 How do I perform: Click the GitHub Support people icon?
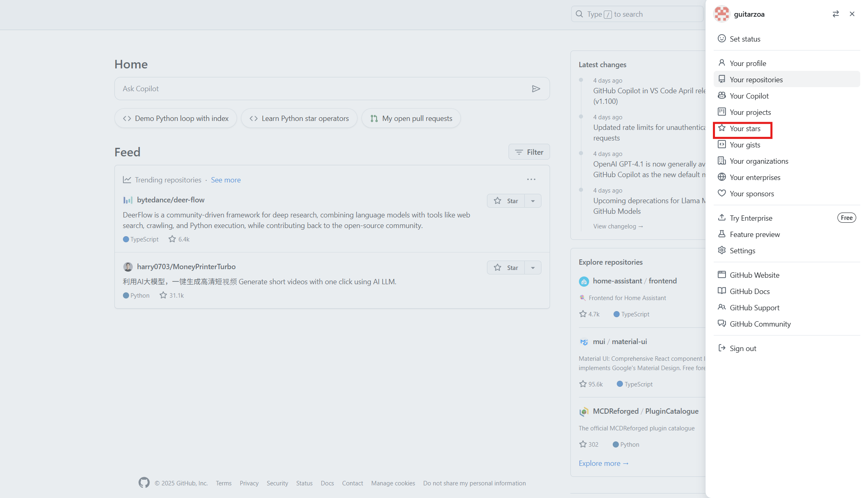pos(721,307)
